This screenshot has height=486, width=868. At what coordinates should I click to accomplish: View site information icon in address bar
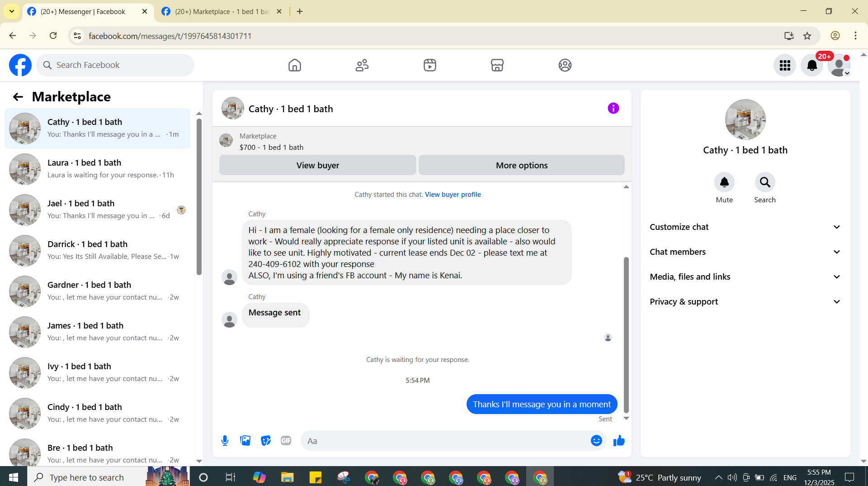click(x=77, y=36)
